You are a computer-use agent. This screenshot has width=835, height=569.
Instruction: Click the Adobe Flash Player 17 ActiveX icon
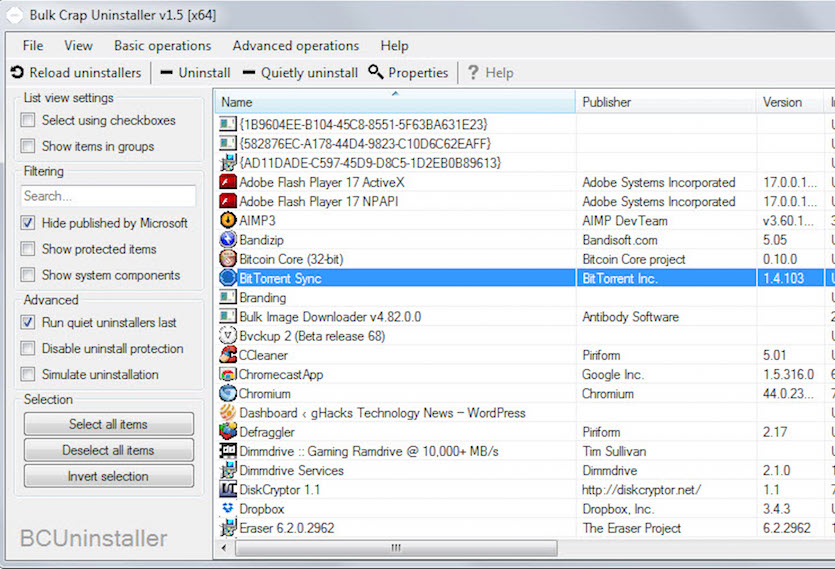pyautogui.click(x=228, y=182)
